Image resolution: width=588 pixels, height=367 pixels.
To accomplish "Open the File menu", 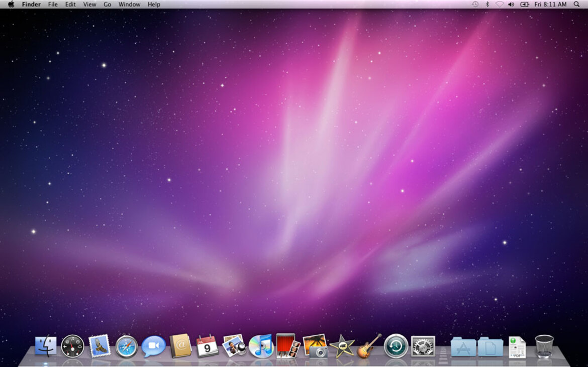I will [x=53, y=4].
